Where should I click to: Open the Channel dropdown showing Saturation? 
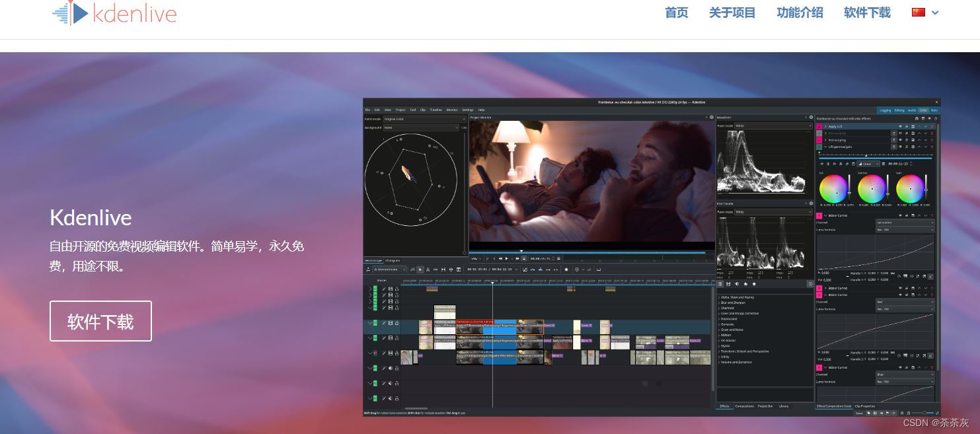905,223
